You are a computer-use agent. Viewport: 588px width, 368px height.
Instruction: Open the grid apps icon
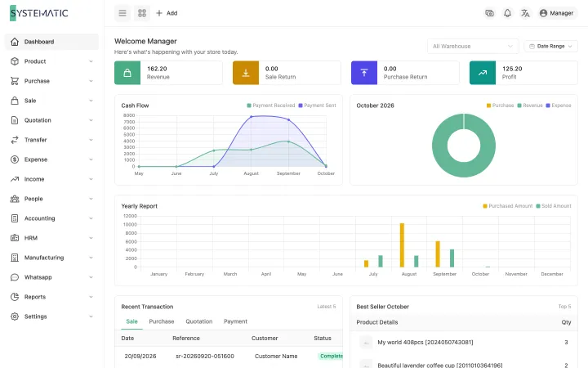pyautogui.click(x=142, y=13)
